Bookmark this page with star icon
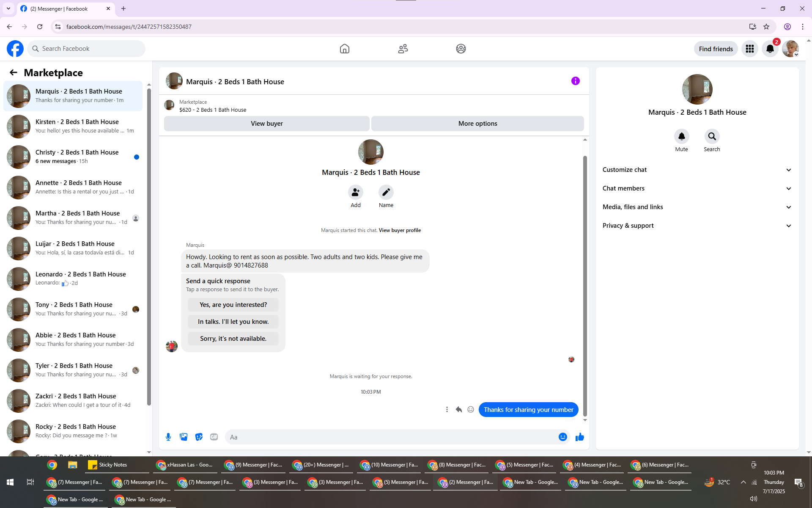812x508 pixels. (766, 27)
